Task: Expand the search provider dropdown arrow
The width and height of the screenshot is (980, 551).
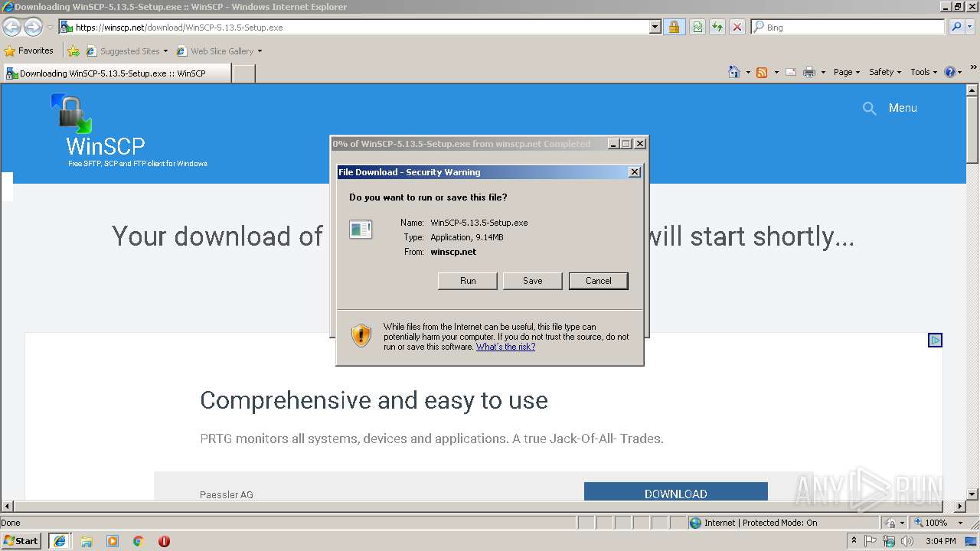Action: (x=970, y=27)
